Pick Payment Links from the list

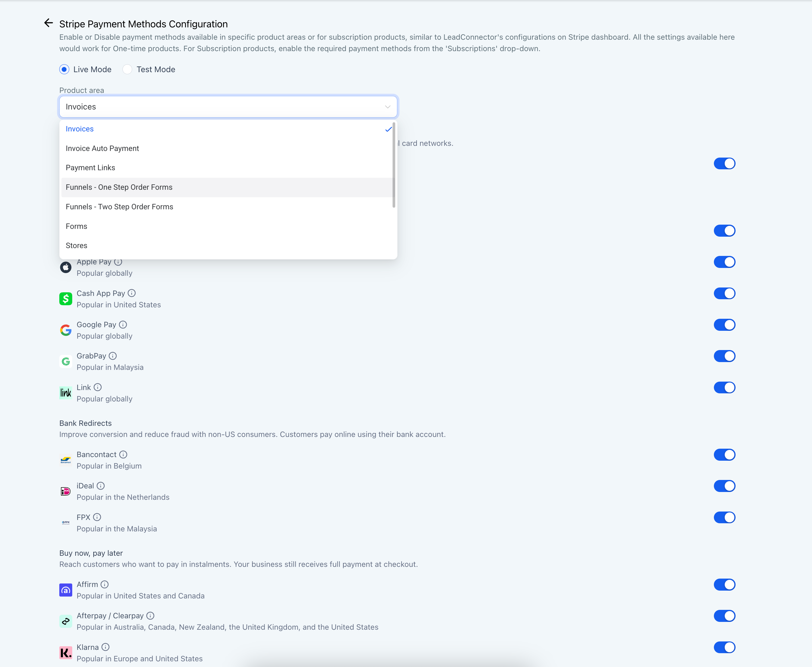point(90,168)
